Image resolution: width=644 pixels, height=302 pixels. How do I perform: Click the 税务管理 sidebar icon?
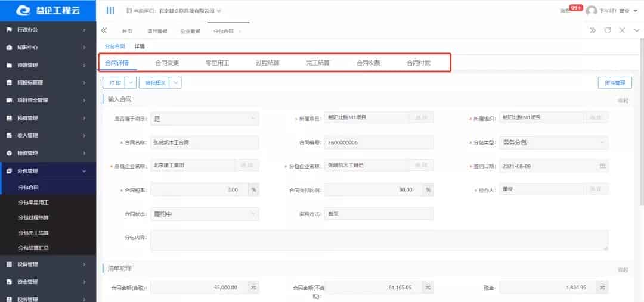point(9,299)
